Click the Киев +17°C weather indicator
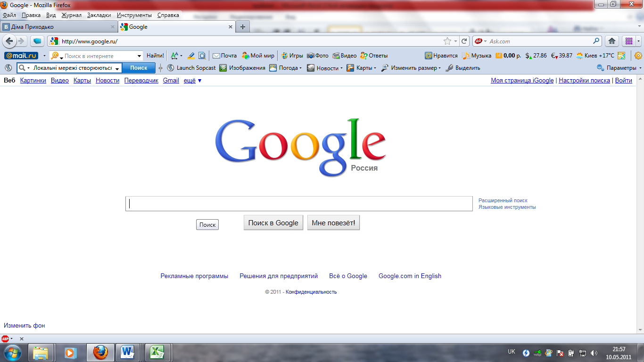Screen dimensions: 644x362 [x=595, y=56]
